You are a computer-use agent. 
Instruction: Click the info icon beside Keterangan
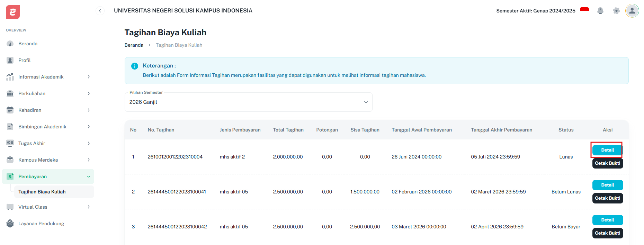(x=135, y=66)
